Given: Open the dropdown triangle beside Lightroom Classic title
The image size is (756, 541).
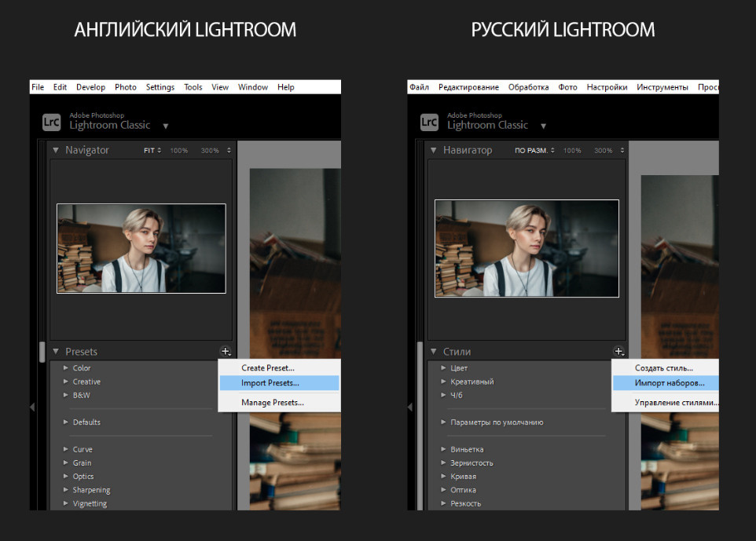Looking at the screenshot, I should tap(165, 125).
